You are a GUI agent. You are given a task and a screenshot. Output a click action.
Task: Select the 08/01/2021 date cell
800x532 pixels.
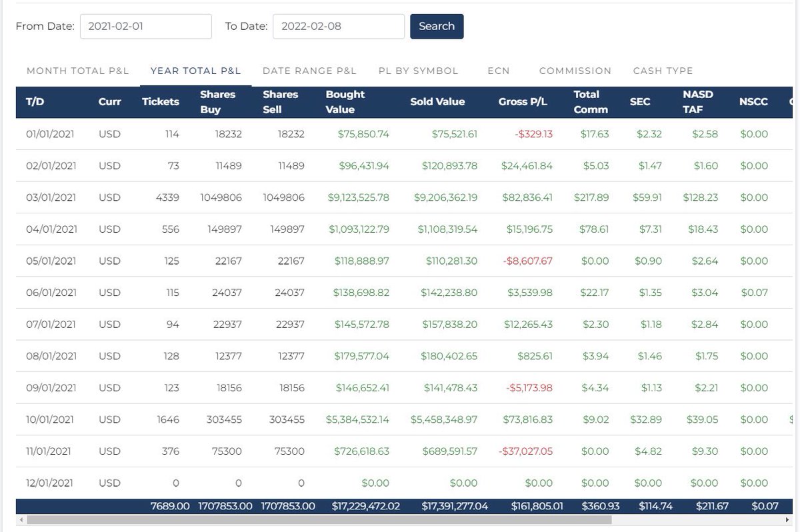tap(51, 356)
